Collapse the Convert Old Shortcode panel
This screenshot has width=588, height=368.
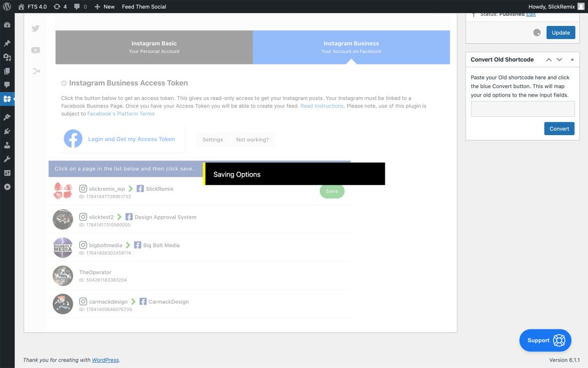[x=572, y=60]
